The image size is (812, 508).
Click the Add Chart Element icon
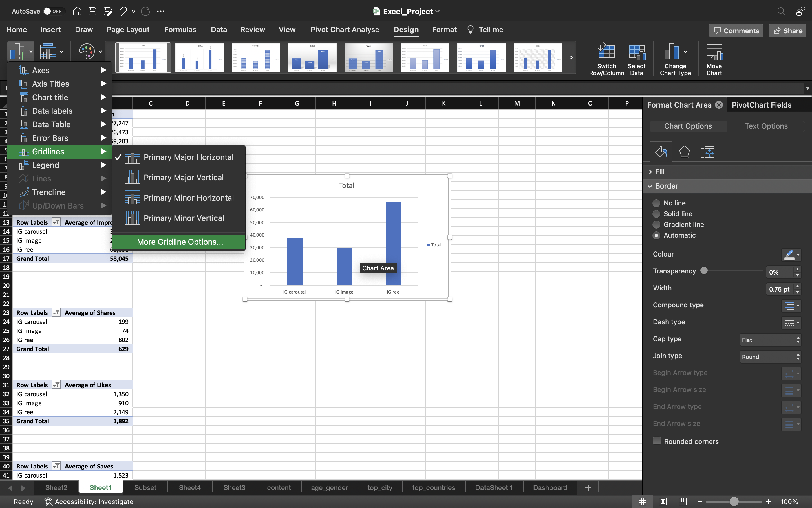pyautogui.click(x=17, y=51)
